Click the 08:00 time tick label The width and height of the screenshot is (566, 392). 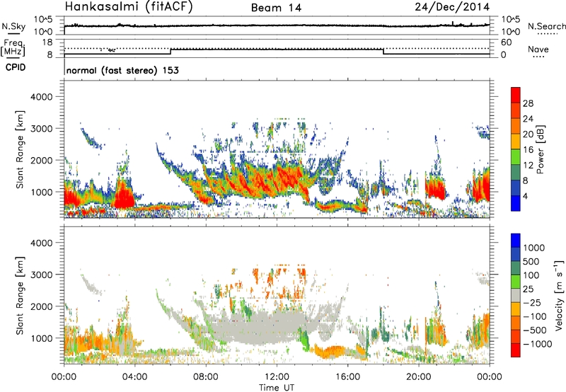coord(206,377)
